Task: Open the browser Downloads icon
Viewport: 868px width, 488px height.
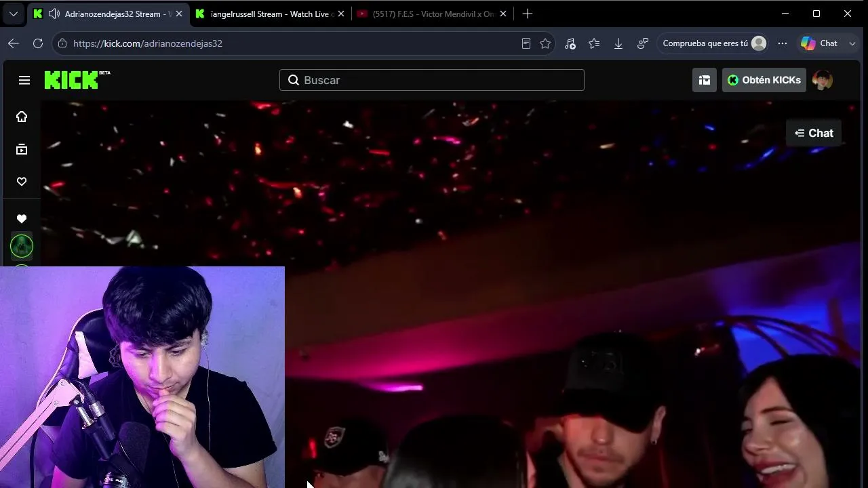Action: [x=618, y=43]
